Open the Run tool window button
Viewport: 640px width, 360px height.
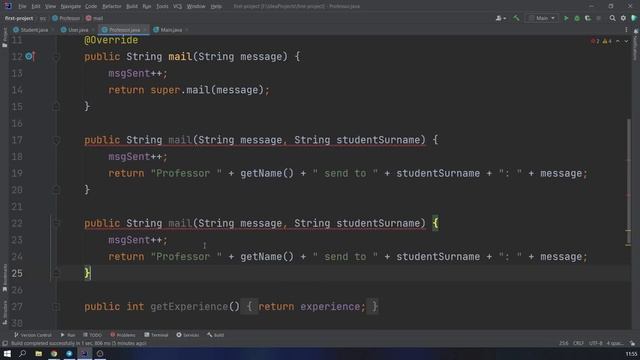(68, 335)
